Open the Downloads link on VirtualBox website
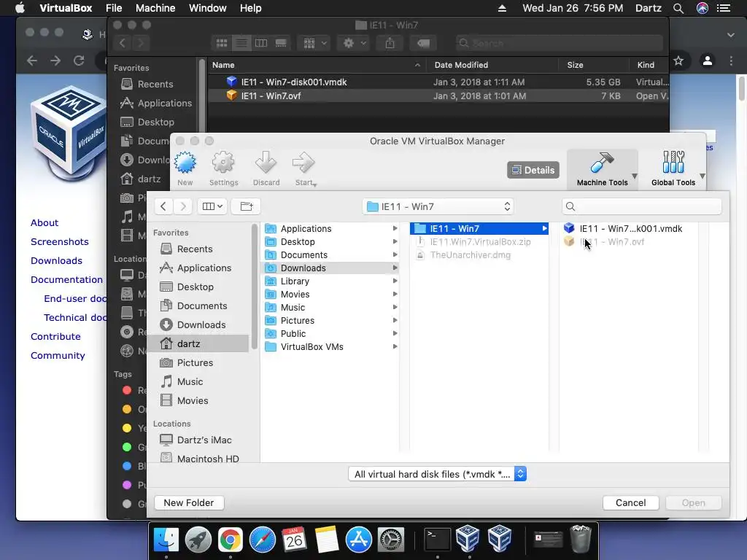This screenshot has width=747, height=560. click(56, 260)
